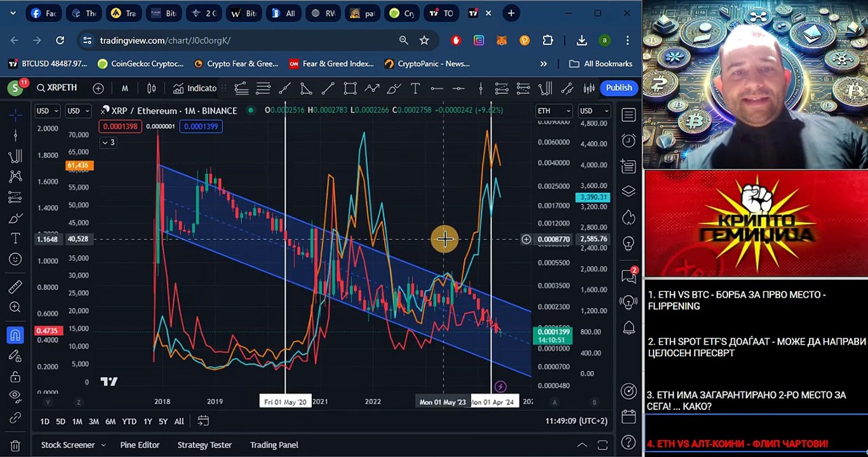The height and width of the screenshot is (457, 868).
Task: Toggle stay in drawing mode
Action: (x=16, y=356)
